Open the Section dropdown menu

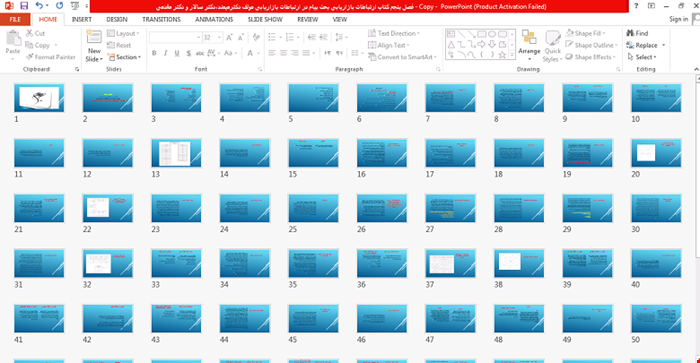(x=125, y=57)
